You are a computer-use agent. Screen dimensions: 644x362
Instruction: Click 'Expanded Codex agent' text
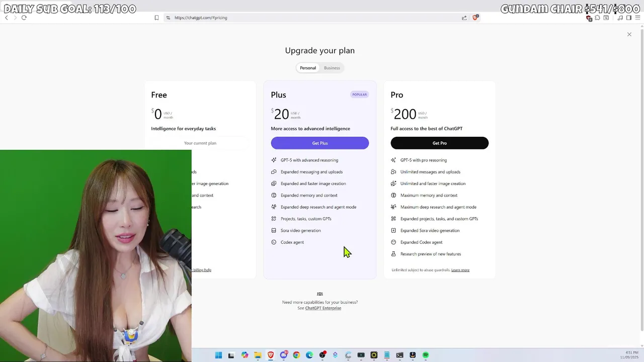(422, 242)
